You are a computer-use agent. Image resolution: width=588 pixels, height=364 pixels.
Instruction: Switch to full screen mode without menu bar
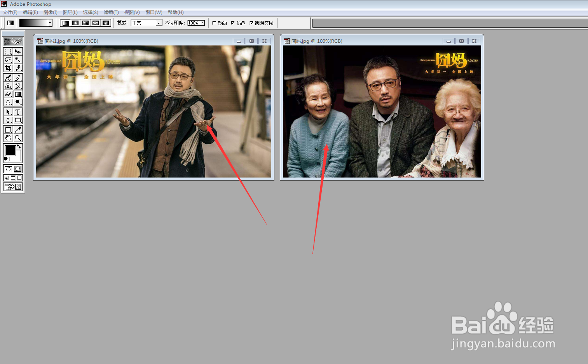click(19, 178)
